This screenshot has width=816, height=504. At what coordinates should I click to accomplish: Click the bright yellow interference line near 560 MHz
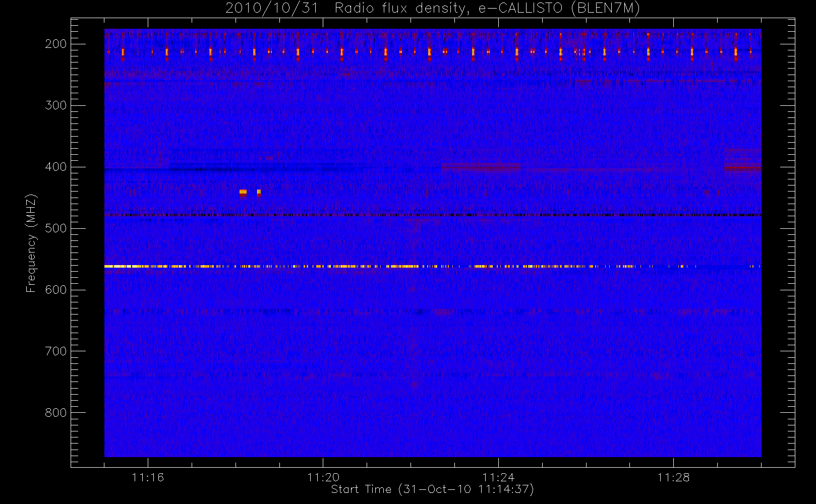433,266
